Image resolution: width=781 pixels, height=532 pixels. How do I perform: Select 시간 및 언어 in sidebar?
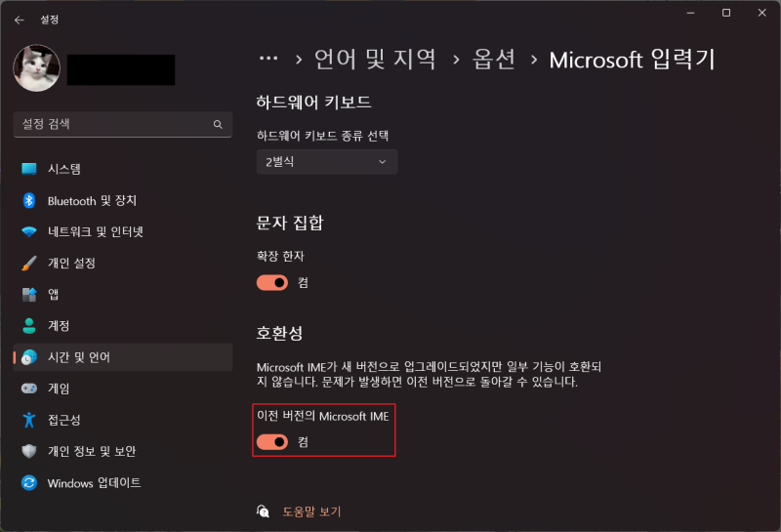click(x=123, y=357)
